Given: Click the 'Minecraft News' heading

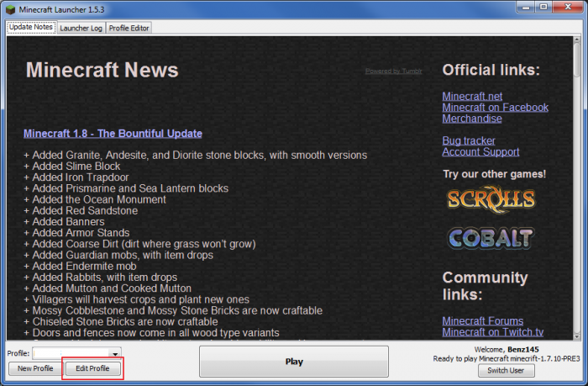Looking at the screenshot, I should point(102,70).
